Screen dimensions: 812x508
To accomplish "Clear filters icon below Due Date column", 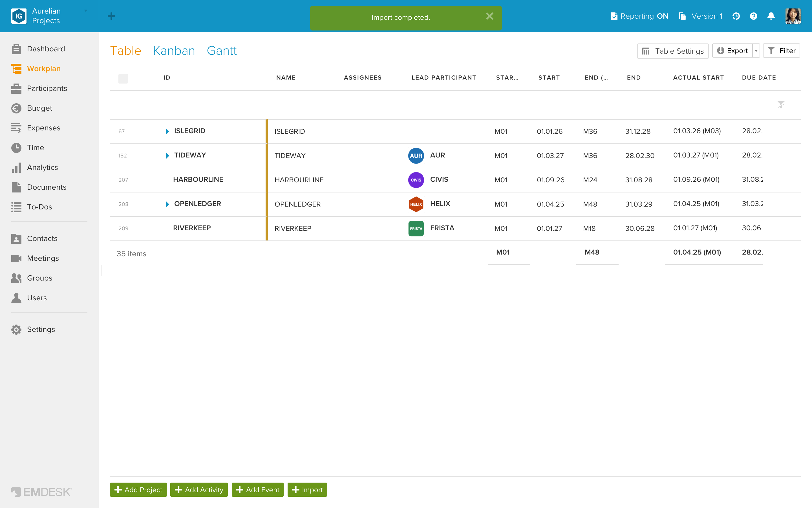I will pyautogui.click(x=781, y=104).
